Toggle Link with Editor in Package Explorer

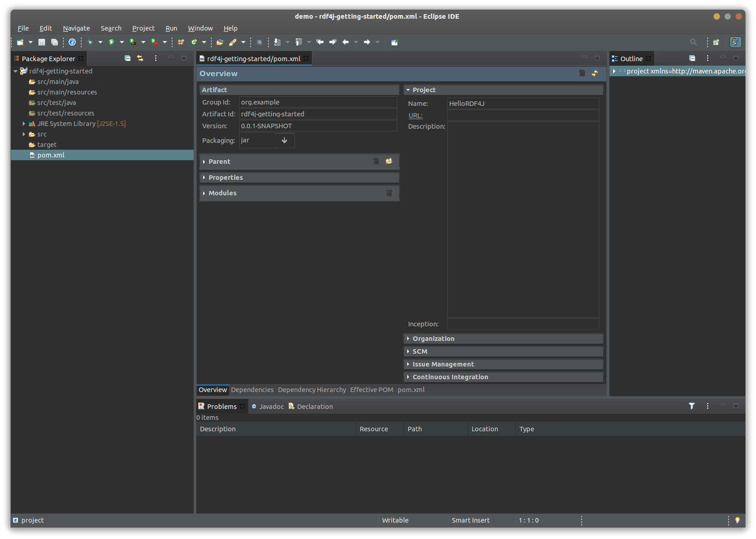[x=140, y=58]
